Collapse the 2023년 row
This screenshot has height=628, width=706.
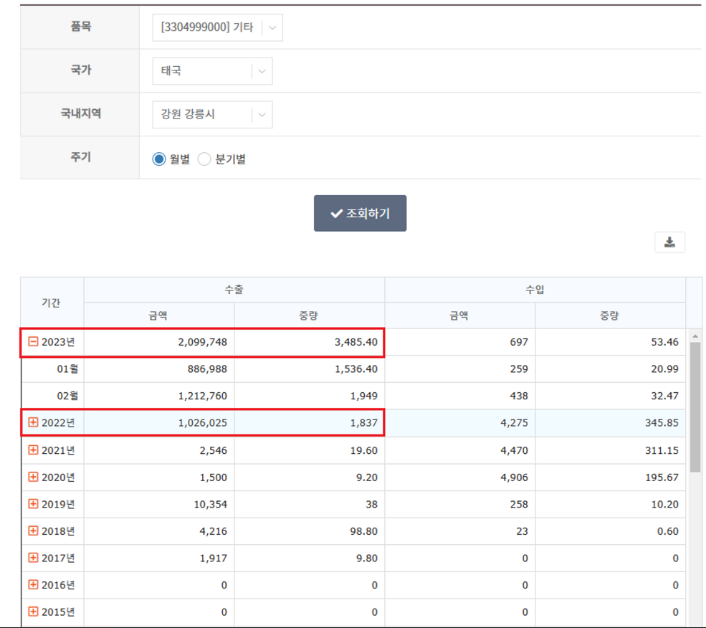pos(33,342)
